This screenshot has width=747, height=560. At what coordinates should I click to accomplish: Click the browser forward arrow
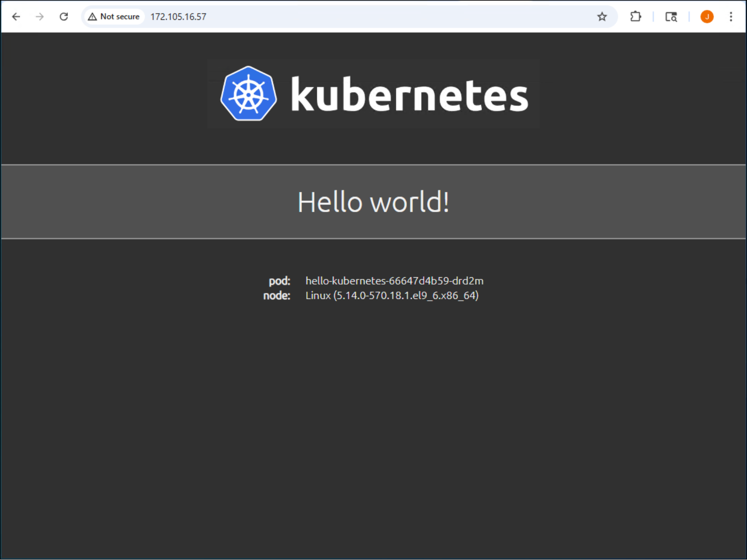coord(40,17)
